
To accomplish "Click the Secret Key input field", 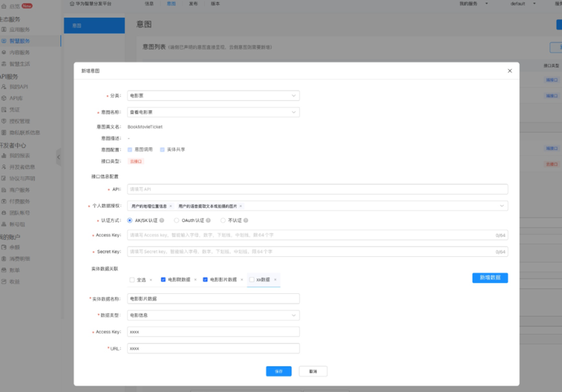I will (x=317, y=252).
